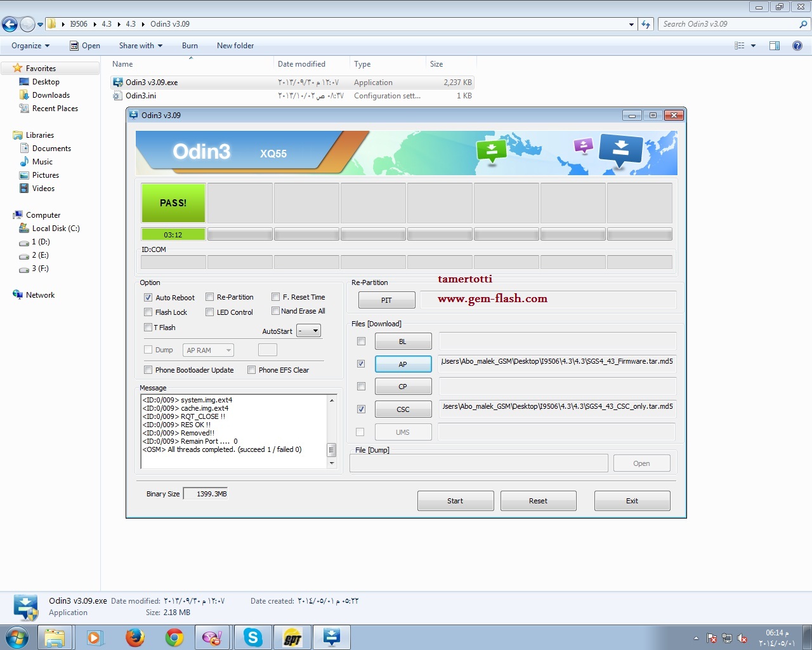
Task: Click Burn in Explorer toolbar
Action: (190, 46)
